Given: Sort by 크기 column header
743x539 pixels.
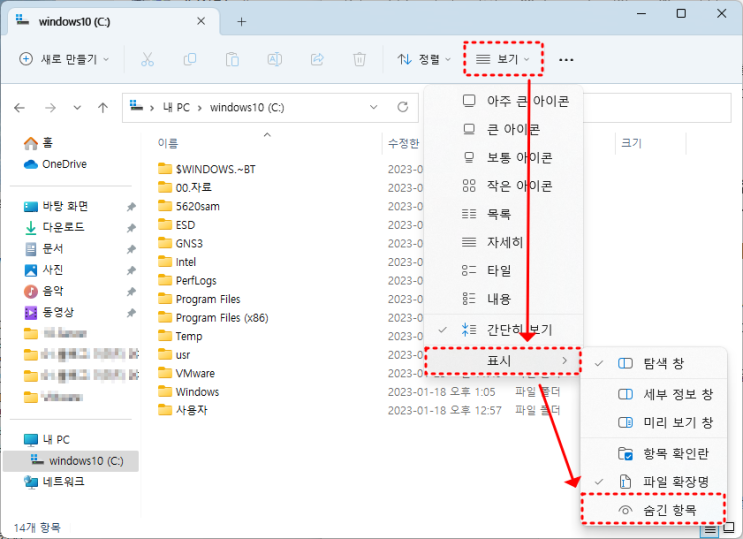Looking at the screenshot, I should pos(631,143).
